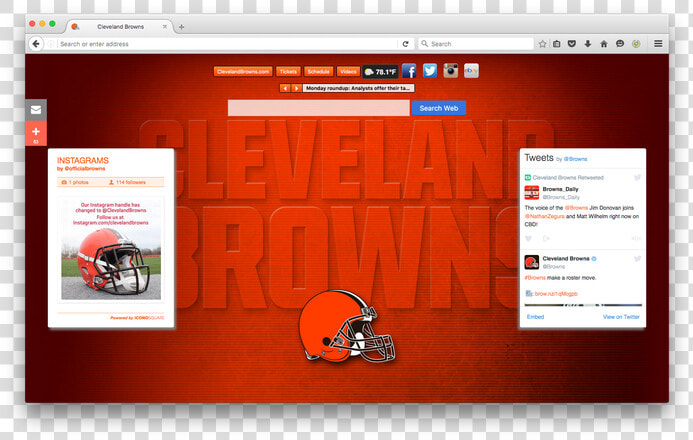The height and width of the screenshot is (440, 693).
Task: Open the Instagram camera icon
Action: click(x=451, y=71)
